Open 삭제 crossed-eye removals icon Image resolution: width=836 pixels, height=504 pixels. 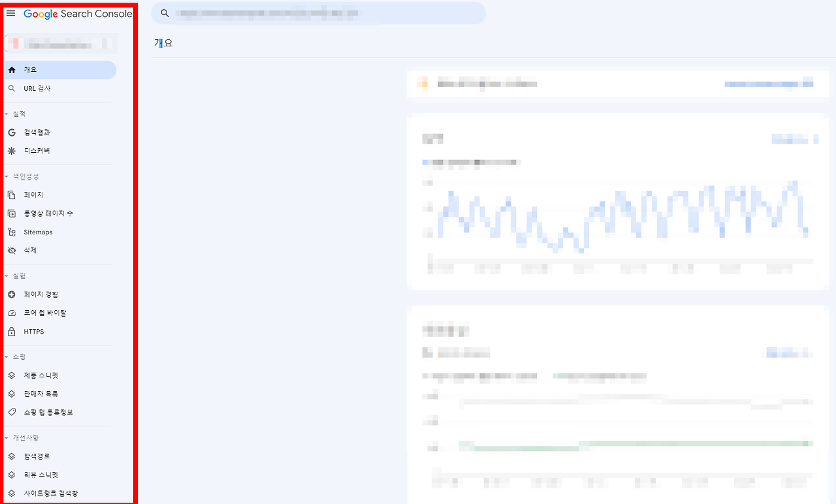[x=12, y=250]
